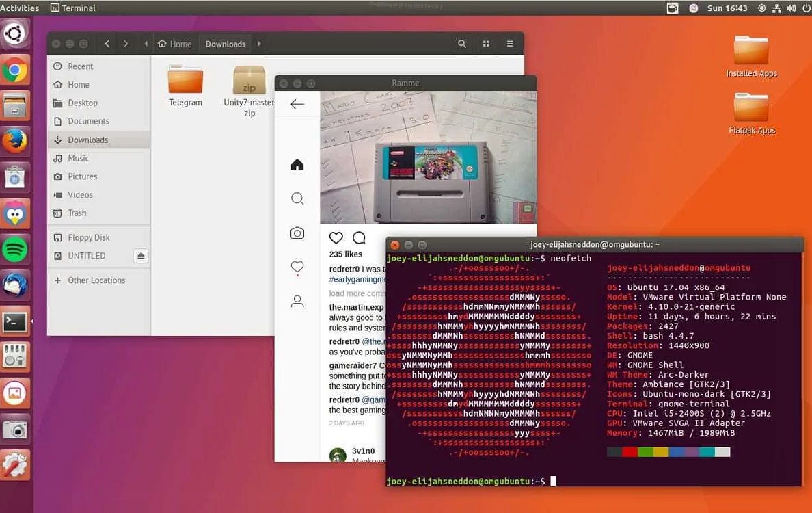Switch to the Home breadcrumb location
The image size is (812, 513).
[175, 43]
